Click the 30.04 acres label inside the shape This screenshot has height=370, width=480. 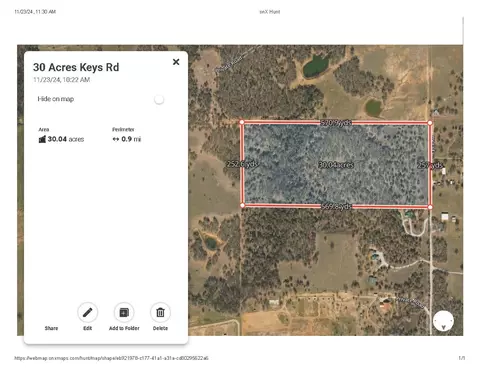click(336, 165)
